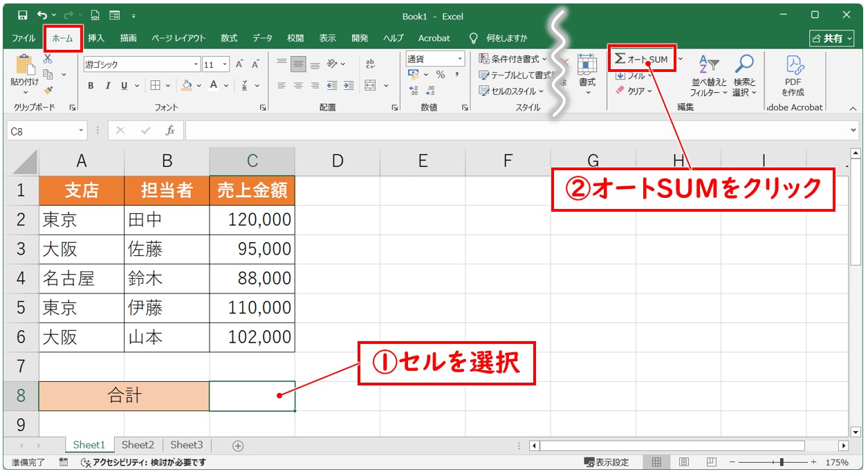The image size is (868, 474).
Task: Click 条件付き書式 conditional formatting button
Action: click(513, 59)
